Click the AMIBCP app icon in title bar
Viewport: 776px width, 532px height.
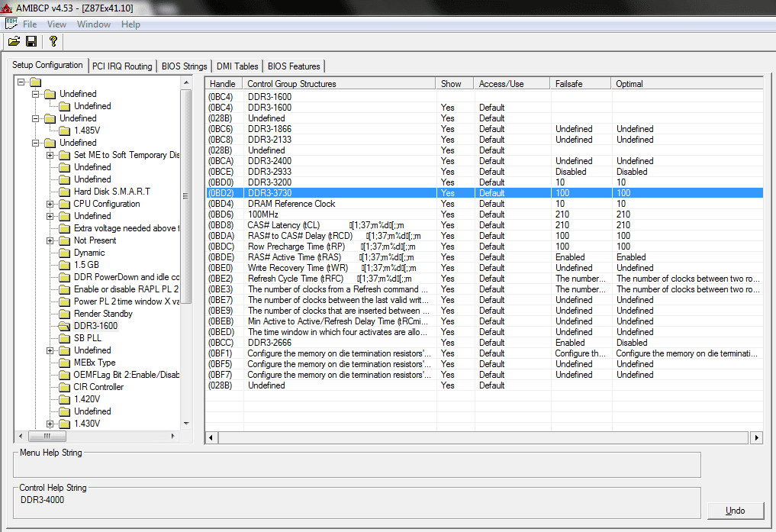(x=6, y=8)
